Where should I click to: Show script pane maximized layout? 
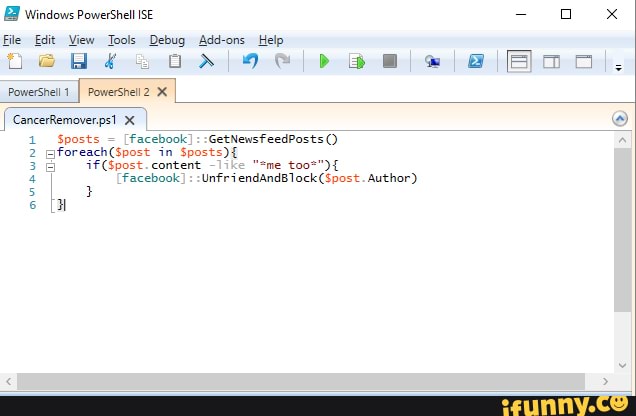coord(584,62)
